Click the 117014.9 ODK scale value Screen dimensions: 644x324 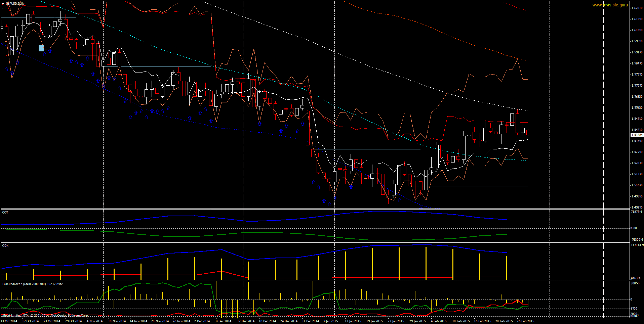coord(637,245)
